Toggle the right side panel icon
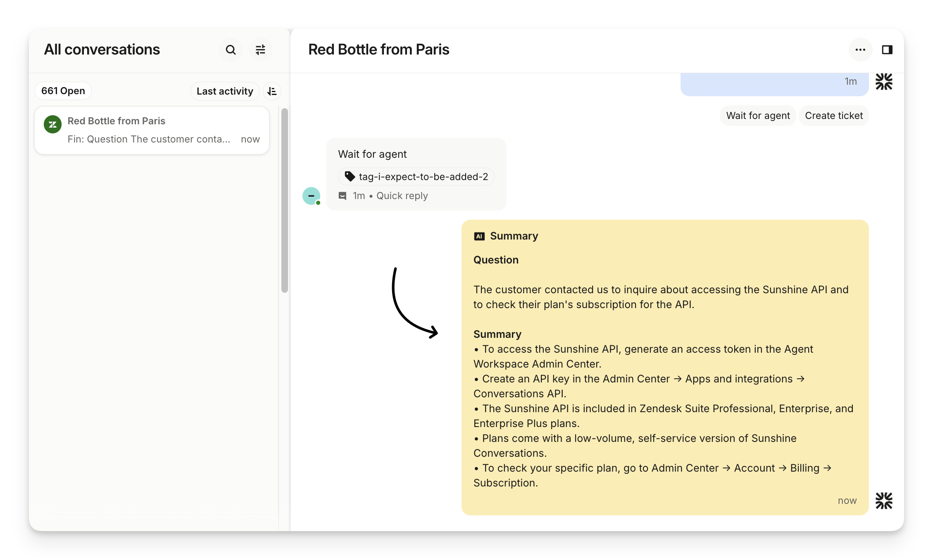This screenshot has width=933, height=560. click(887, 50)
